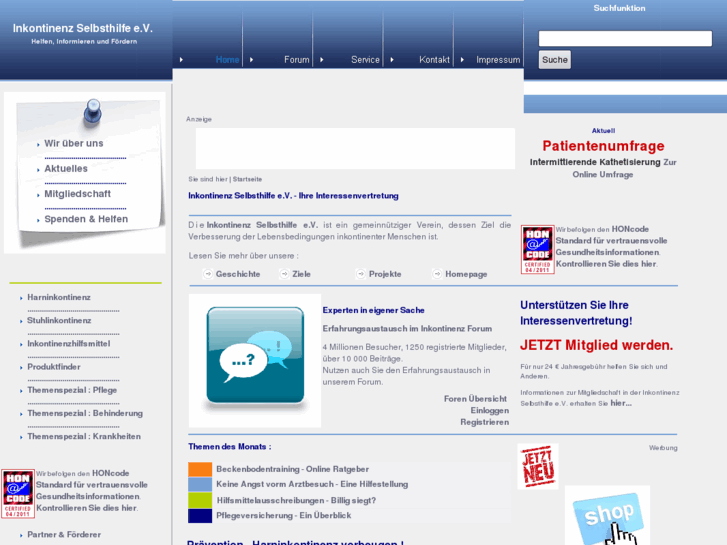Screen dimensions: 727x545
Task: Open the Projekte link
Action: [385, 274]
